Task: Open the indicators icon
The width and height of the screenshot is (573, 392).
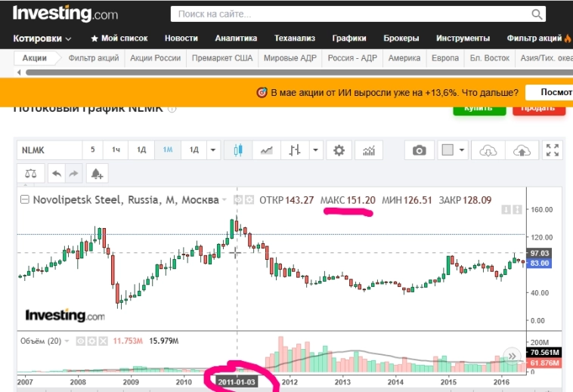Action: click(x=369, y=150)
